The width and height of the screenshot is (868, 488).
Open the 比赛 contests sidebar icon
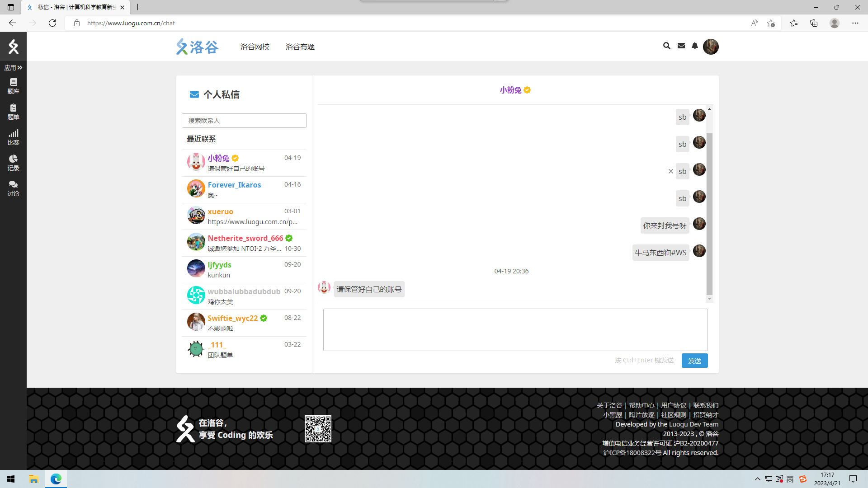click(13, 137)
